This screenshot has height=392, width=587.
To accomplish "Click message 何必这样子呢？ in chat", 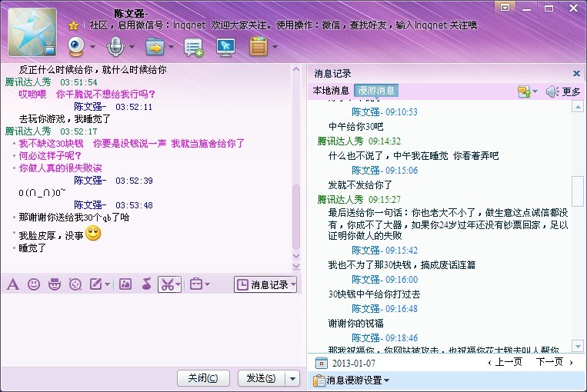I will click(50, 155).
